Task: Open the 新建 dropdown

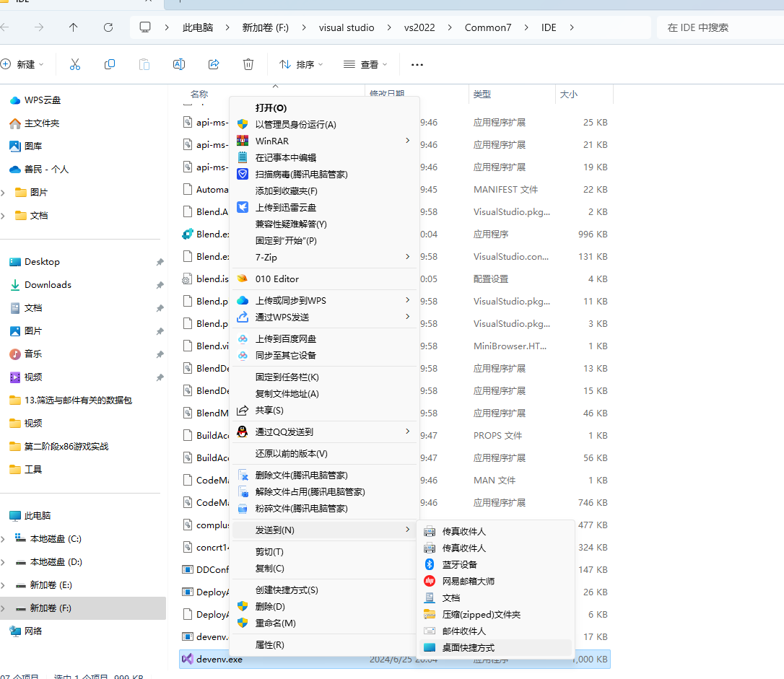Action: point(23,64)
